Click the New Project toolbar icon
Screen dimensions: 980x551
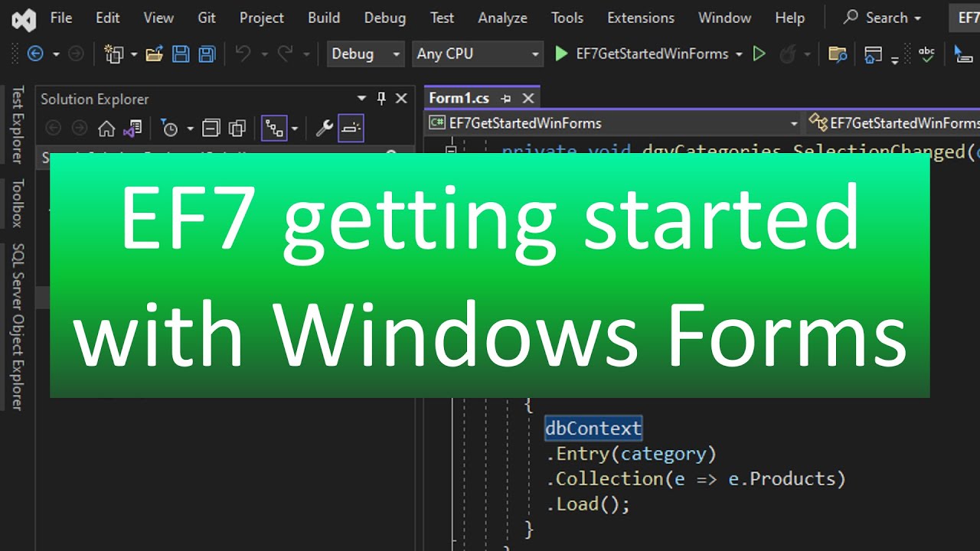pyautogui.click(x=114, y=54)
